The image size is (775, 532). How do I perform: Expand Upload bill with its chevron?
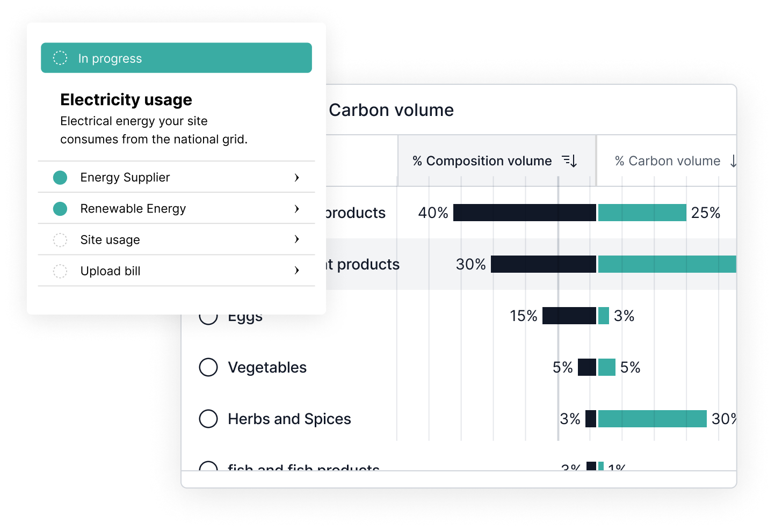coord(296,271)
